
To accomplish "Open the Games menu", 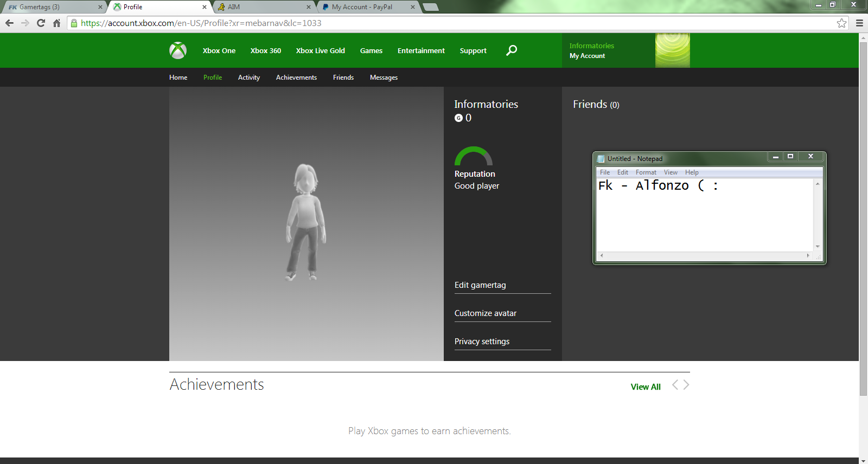I will point(371,50).
